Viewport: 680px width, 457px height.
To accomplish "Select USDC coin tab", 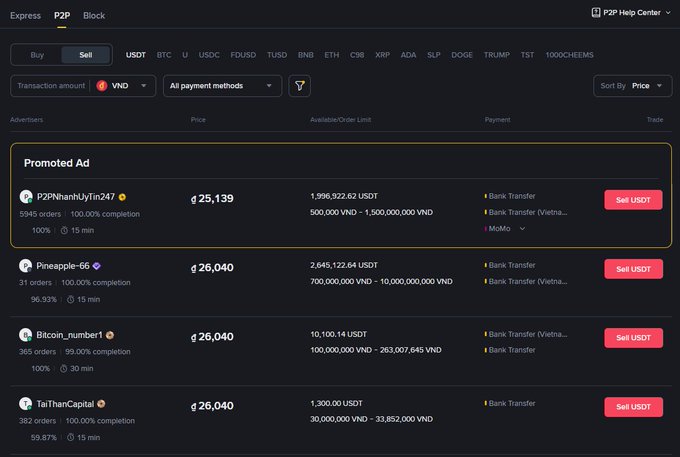I will (x=209, y=55).
